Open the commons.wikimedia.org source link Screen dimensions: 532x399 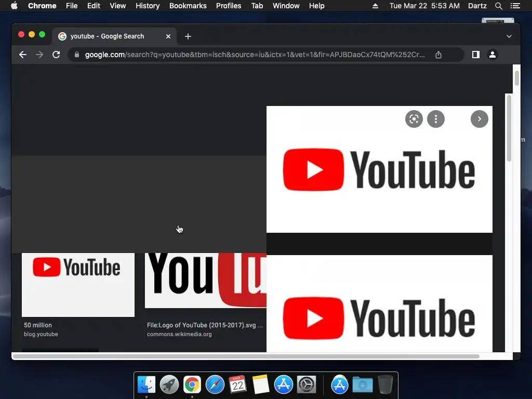tap(179, 334)
